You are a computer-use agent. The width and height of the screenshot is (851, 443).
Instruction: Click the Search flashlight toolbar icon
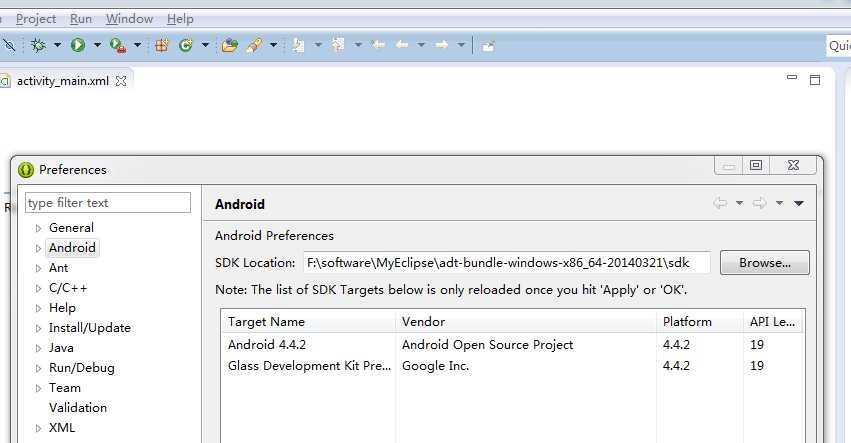coord(254,45)
